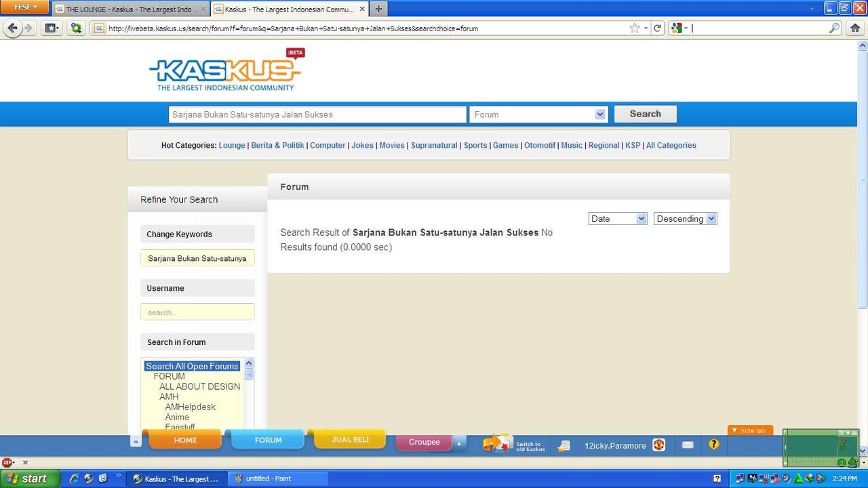
Task: Expand hidden quick launch items chevron
Action: (x=119, y=476)
